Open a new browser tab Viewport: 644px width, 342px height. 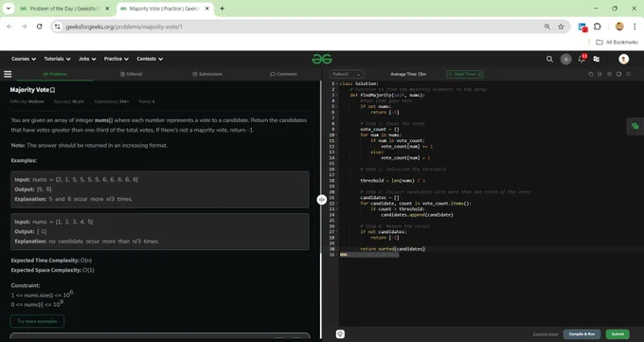(x=222, y=9)
